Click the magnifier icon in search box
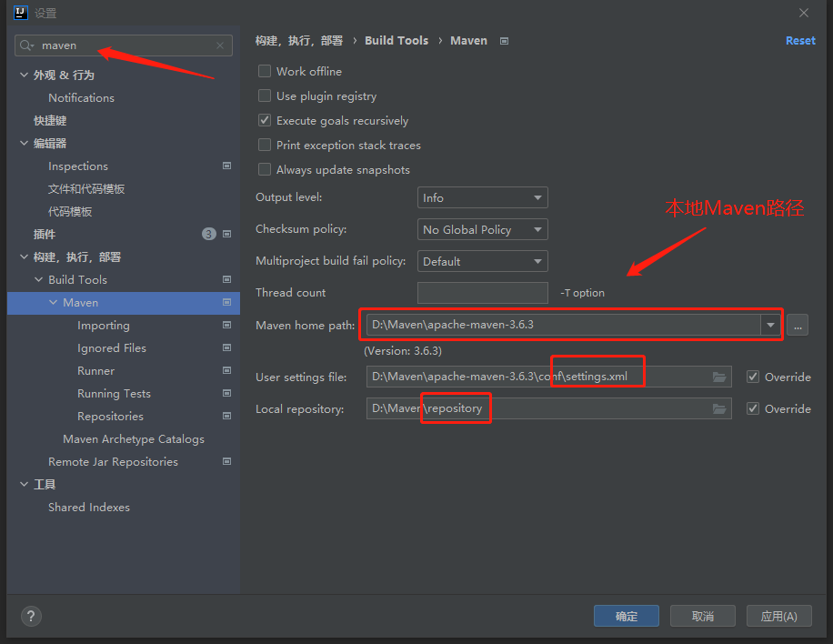This screenshot has height=644, width=833. 25,45
